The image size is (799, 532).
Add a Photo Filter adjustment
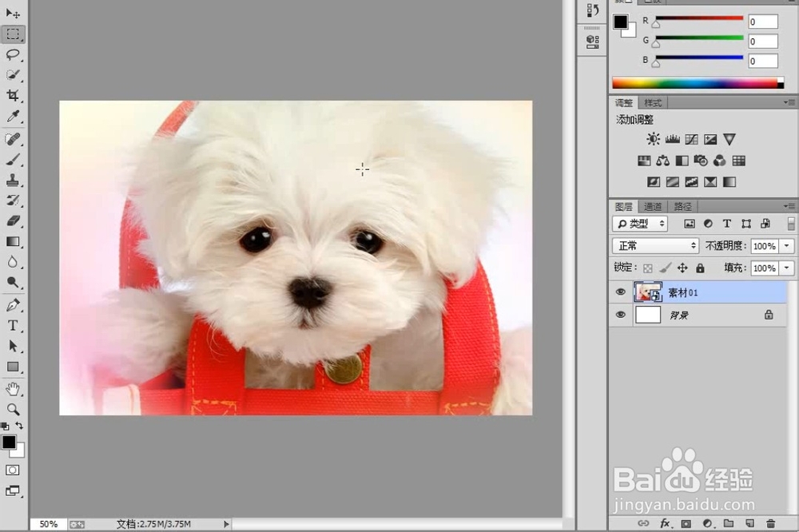click(701, 161)
